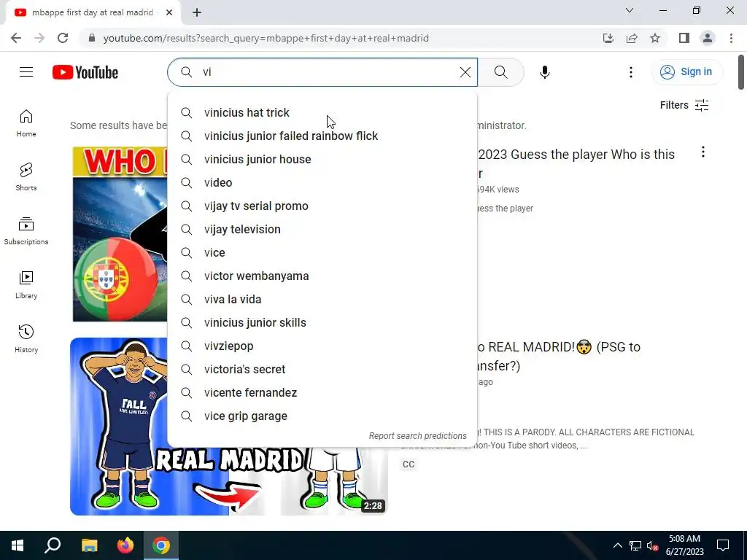Select suggestion 'vinicius junior failed rainbow flick'

click(322, 136)
